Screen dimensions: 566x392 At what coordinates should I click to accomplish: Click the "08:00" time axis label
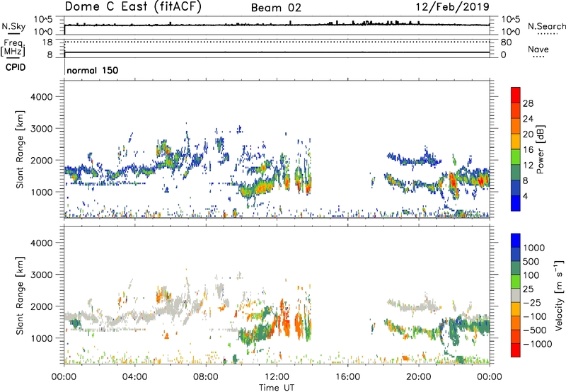coord(206,377)
